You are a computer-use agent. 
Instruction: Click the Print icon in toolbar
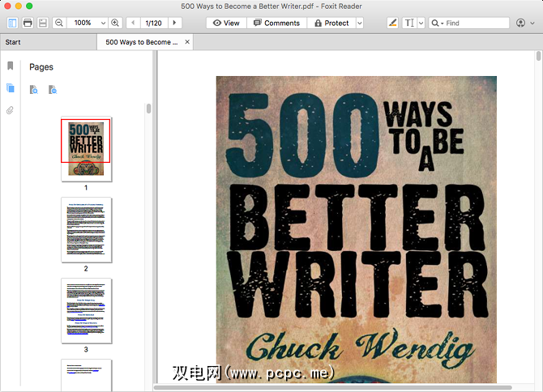[x=28, y=23]
